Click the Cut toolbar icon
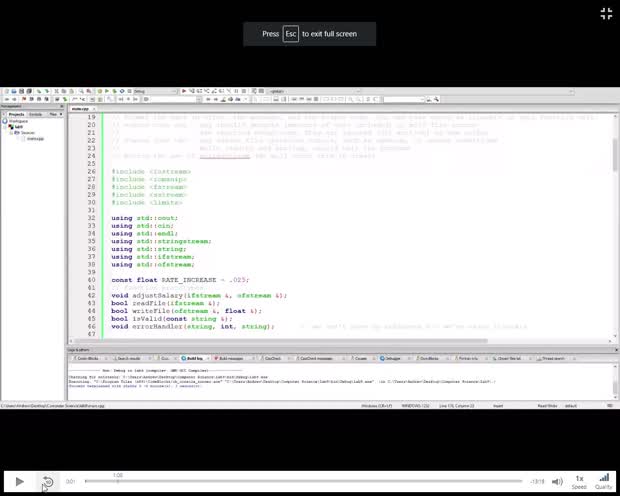This screenshot has width=620, height=496. [x=57, y=91]
